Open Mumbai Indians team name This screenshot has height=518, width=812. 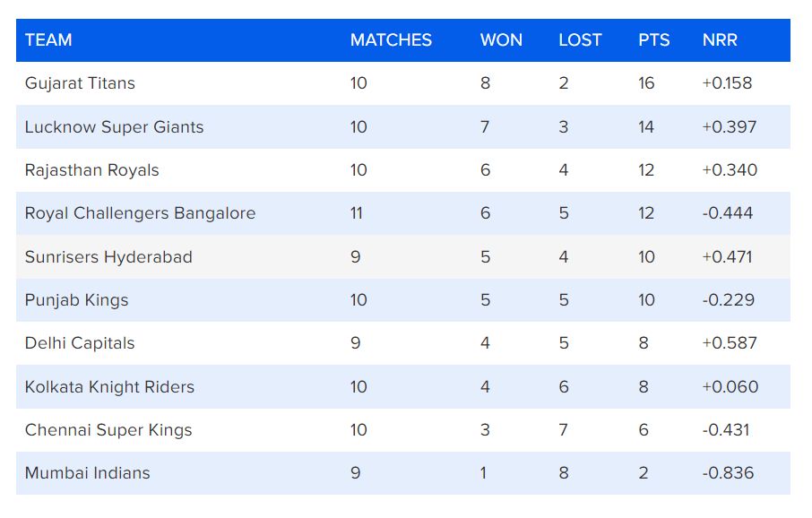click(87, 473)
